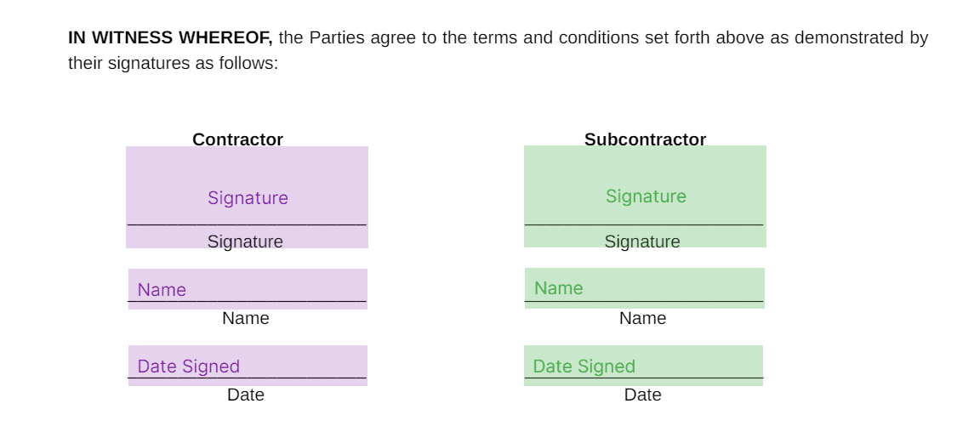Click black Signature caption under Contractor line
Image resolution: width=980 pixels, height=432 pixels.
(x=245, y=242)
